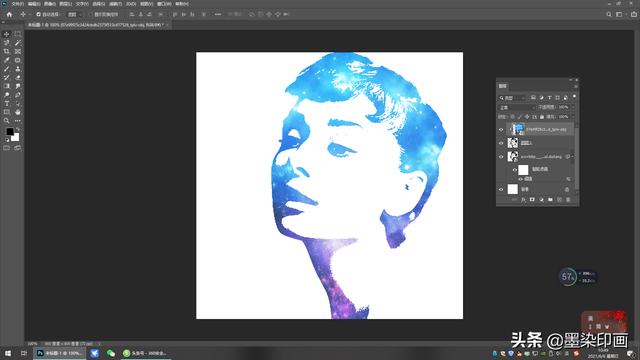Reset default foreground and background colors
Image resolution: width=640 pixels, height=360 pixels.
[x=7, y=140]
